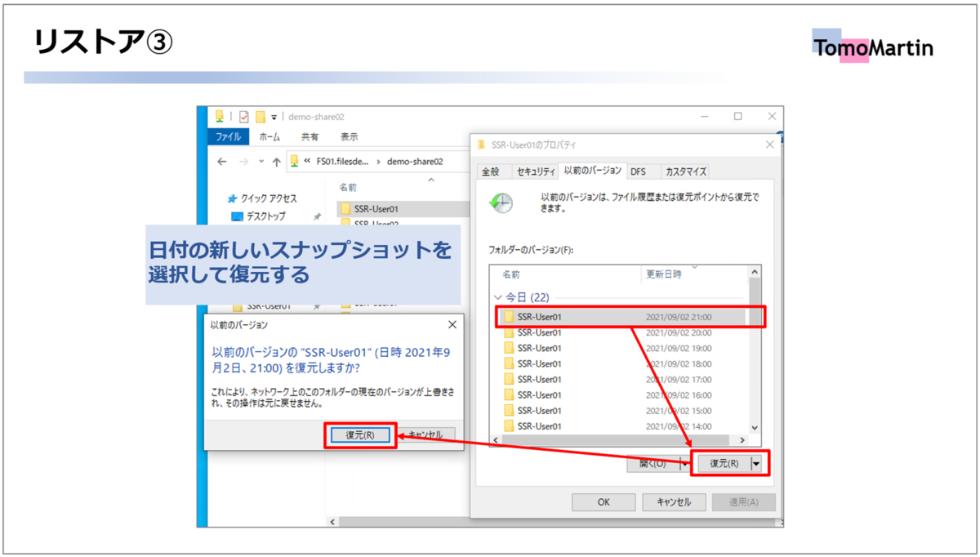This screenshot has width=980, height=557.
Task: Sort Explorer files by the 名前 column header
Action: click(348, 187)
